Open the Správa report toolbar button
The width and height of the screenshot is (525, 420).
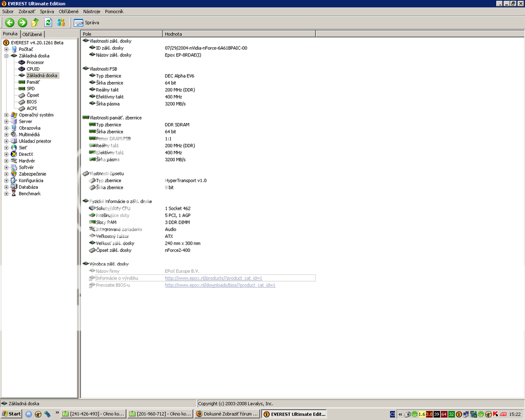point(86,23)
